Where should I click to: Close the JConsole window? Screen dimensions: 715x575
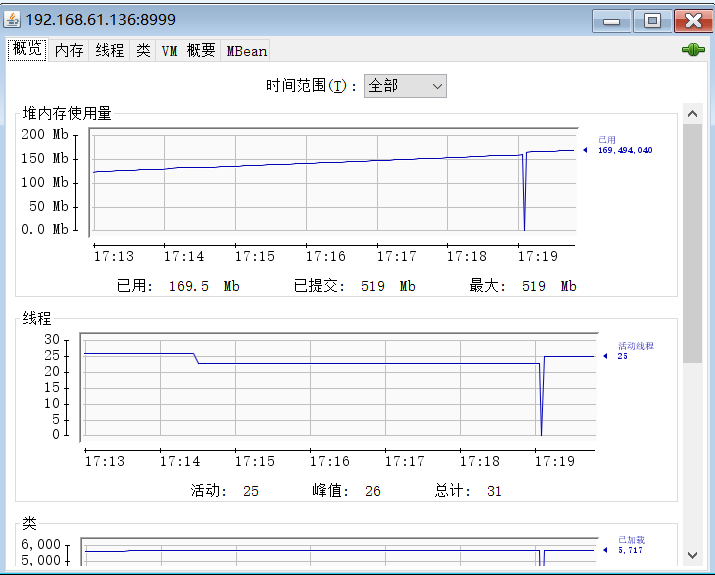pyautogui.click(x=693, y=21)
